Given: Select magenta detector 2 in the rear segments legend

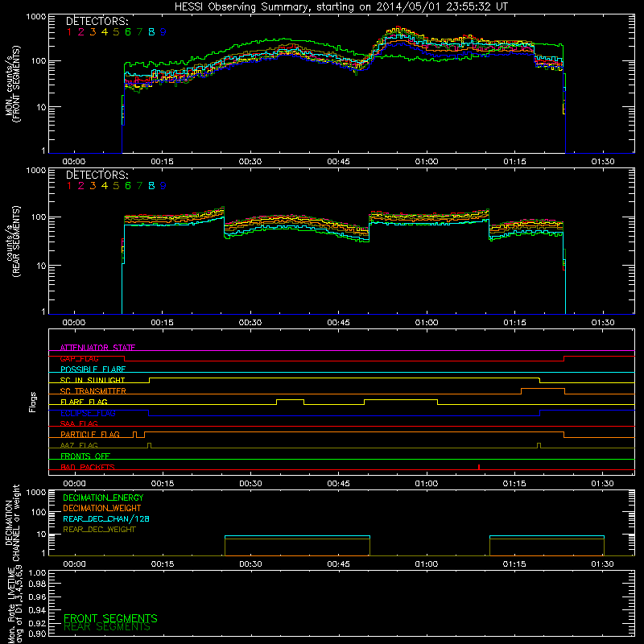Looking at the screenshot, I should coord(81,186).
